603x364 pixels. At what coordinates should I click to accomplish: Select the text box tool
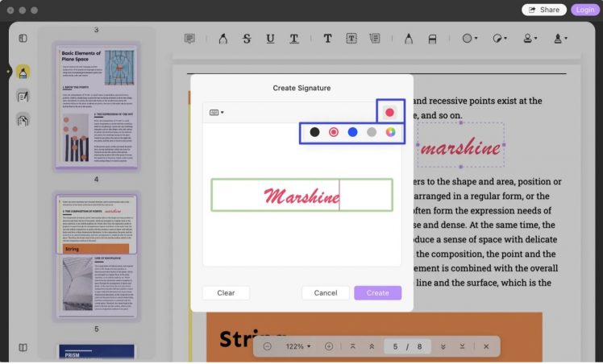351,38
